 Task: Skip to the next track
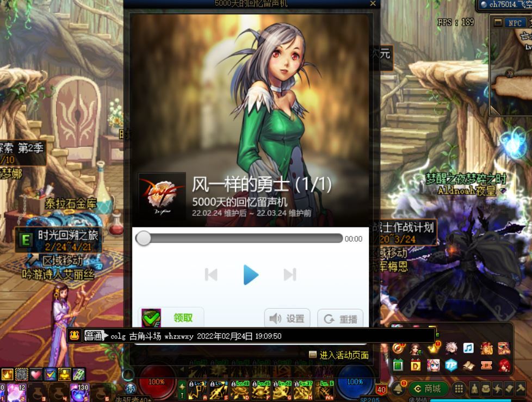click(x=290, y=275)
